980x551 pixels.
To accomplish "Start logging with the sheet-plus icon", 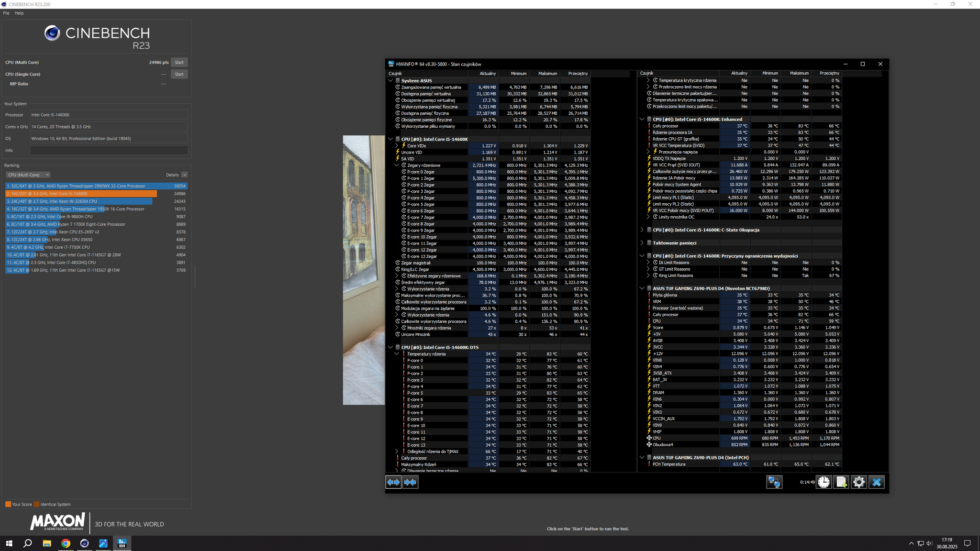I will (x=841, y=482).
